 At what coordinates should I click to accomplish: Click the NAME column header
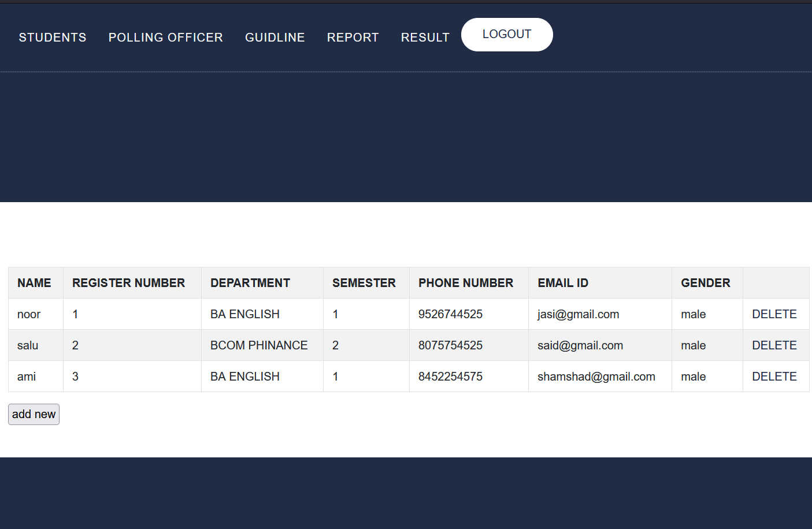[34, 283]
